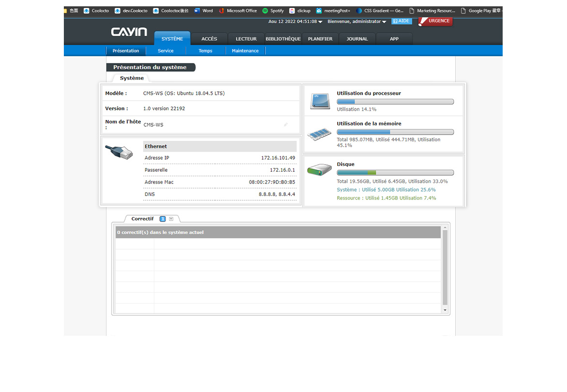The height and width of the screenshot is (392, 567).
Task: Click the blue Correctif info badge
Action: pyautogui.click(x=163, y=219)
